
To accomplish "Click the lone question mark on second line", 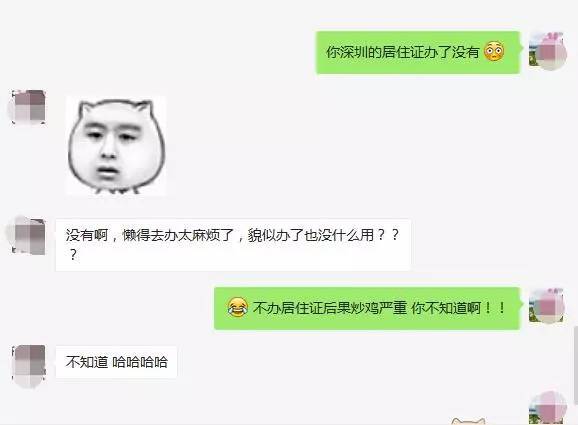I will tap(73, 255).
